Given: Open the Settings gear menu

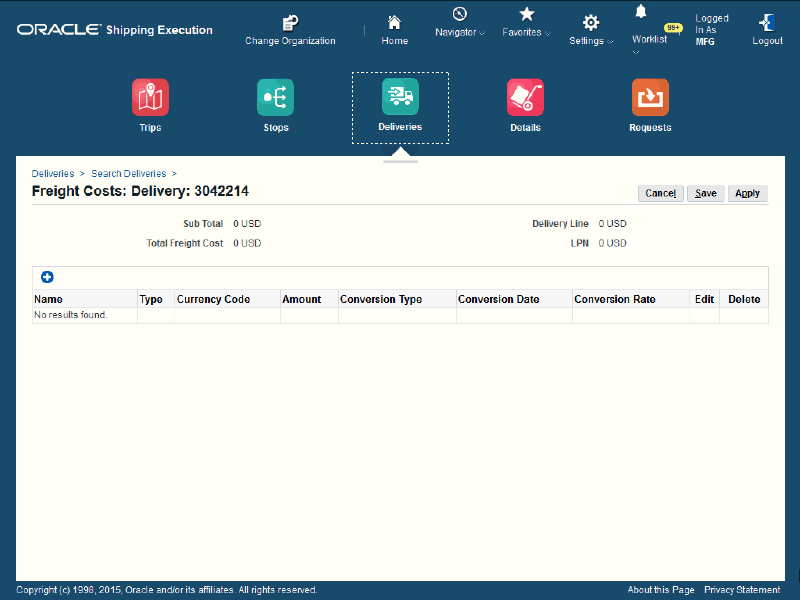Looking at the screenshot, I should click(x=591, y=22).
